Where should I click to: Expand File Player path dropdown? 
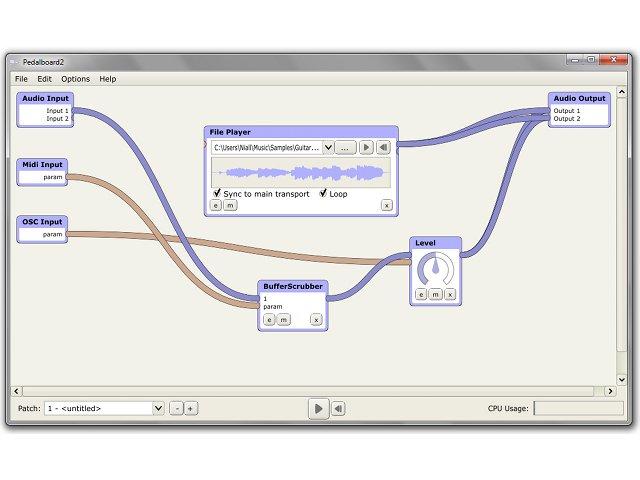click(x=328, y=147)
